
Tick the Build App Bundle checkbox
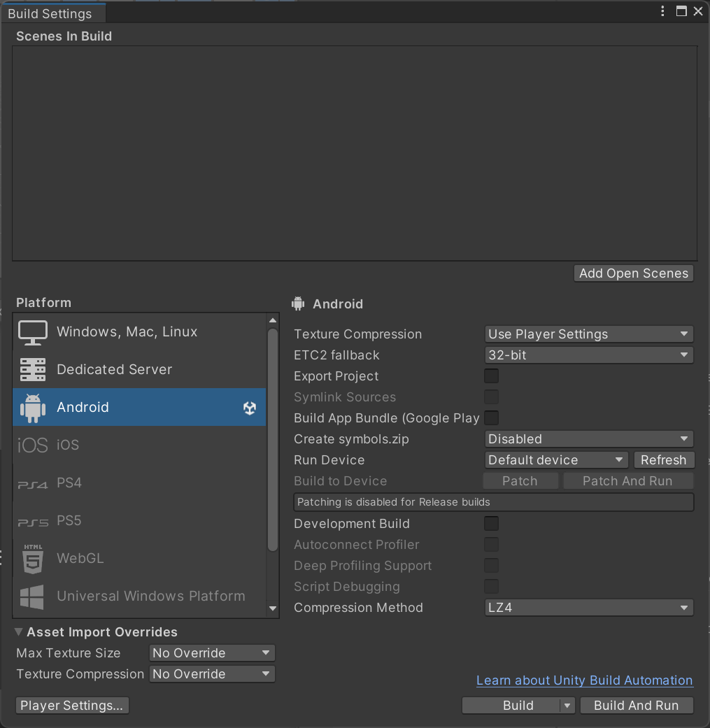click(x=492, y=418)
